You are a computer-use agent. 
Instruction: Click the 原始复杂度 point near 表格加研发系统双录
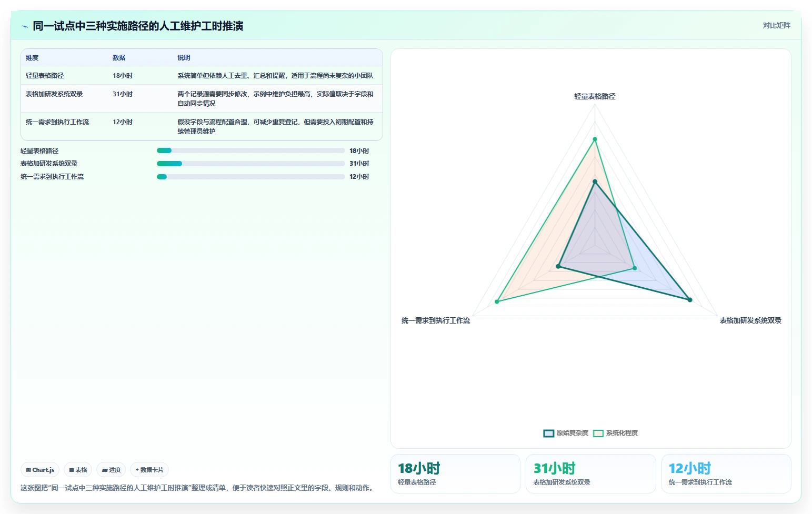(690, 300)
